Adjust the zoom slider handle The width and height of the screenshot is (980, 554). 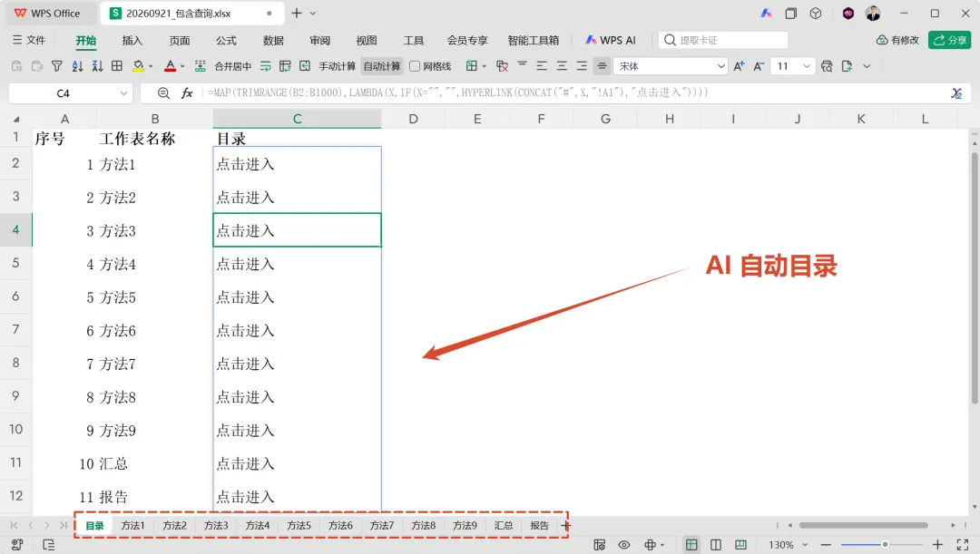[885, 545]
